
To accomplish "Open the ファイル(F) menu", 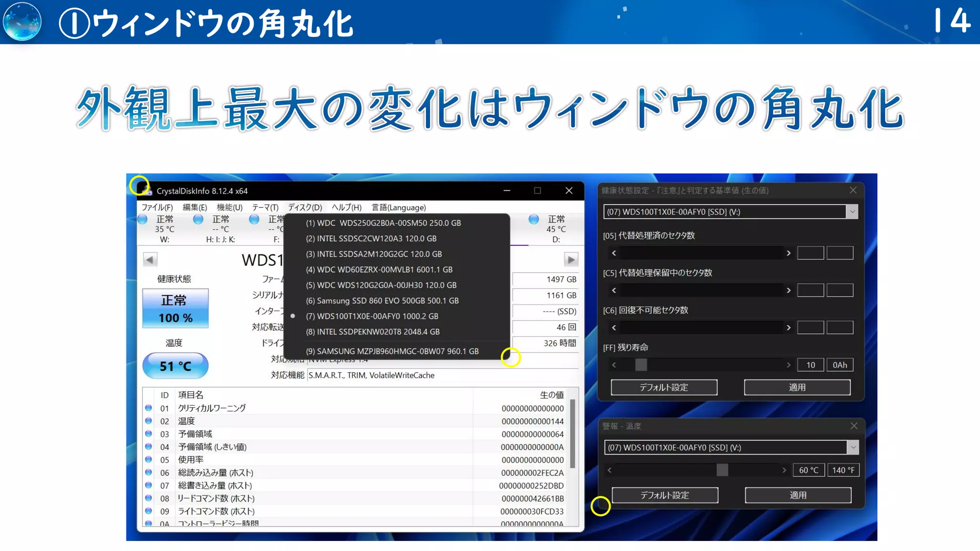I will point(157,208).
